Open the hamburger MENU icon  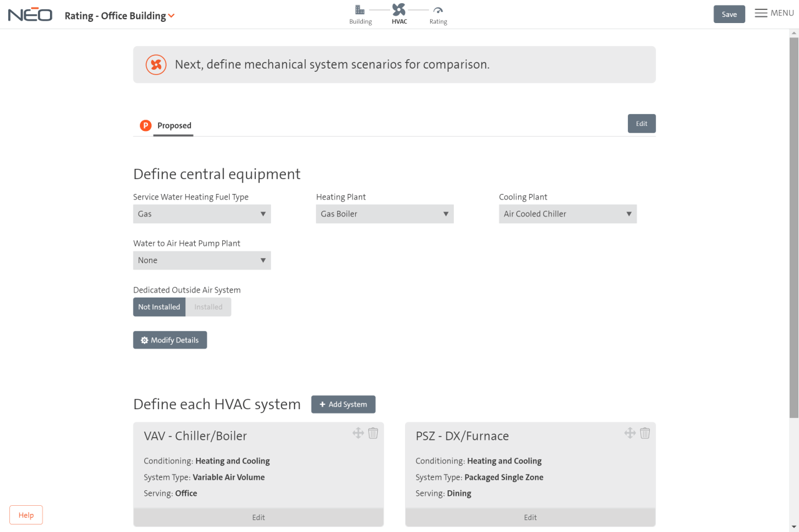pos(760,12)
